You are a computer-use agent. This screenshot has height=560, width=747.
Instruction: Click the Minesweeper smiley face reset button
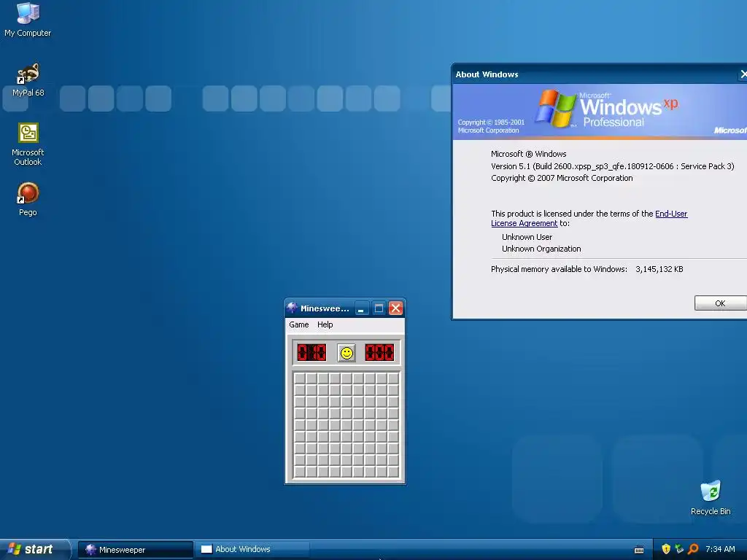(x=347, y=353)
